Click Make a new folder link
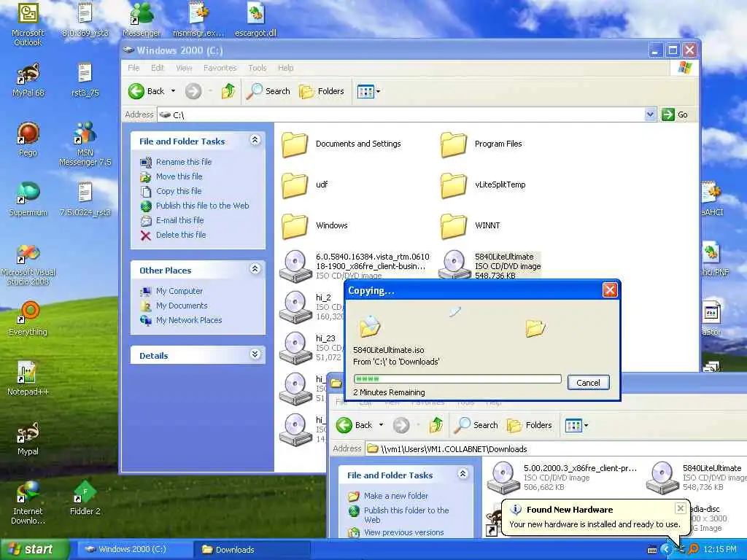This screenshot has width=747, height=560. click(395, 496)
